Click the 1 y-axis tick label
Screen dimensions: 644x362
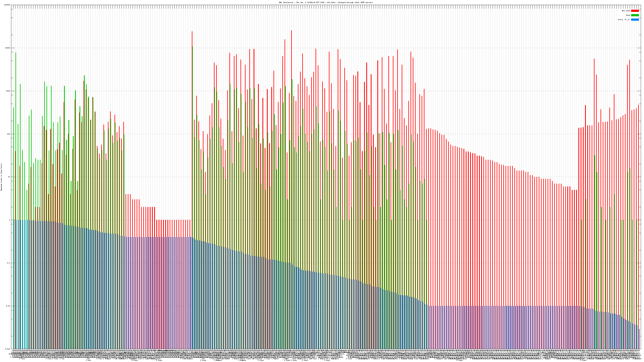pyautogui.click(x=10, y=220)
